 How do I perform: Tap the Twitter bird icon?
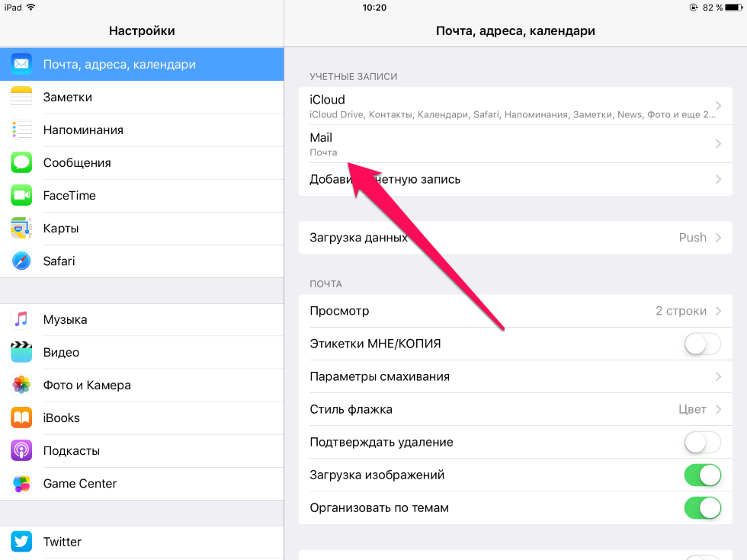coord(21,542)
